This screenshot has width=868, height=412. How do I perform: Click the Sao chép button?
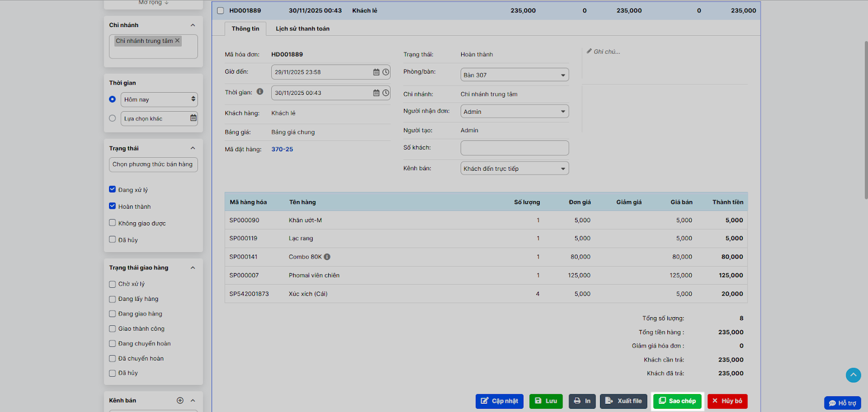677,401
